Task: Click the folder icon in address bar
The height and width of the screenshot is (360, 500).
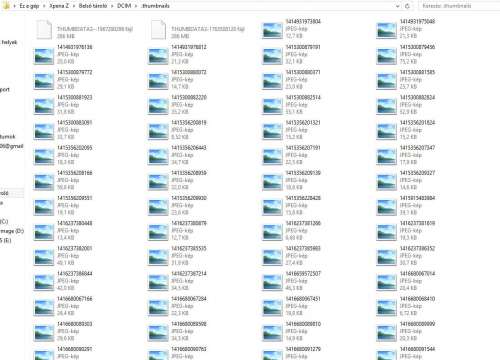Action: click(x=6, y=6)
